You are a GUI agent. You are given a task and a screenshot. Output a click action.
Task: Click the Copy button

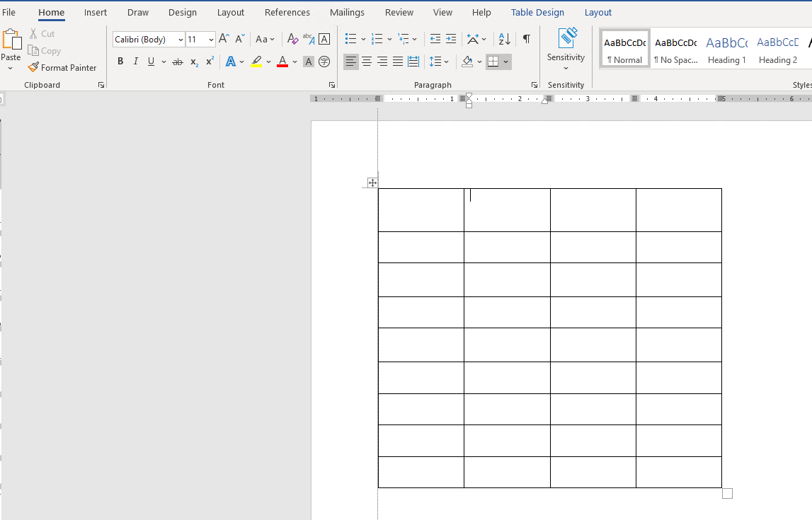(45, 51)
